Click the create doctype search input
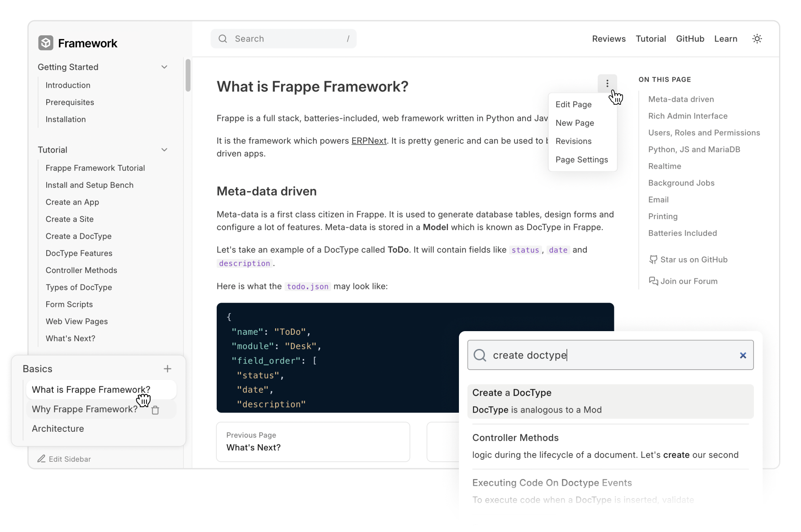The image size is (801, 532). tap(609, 355)
